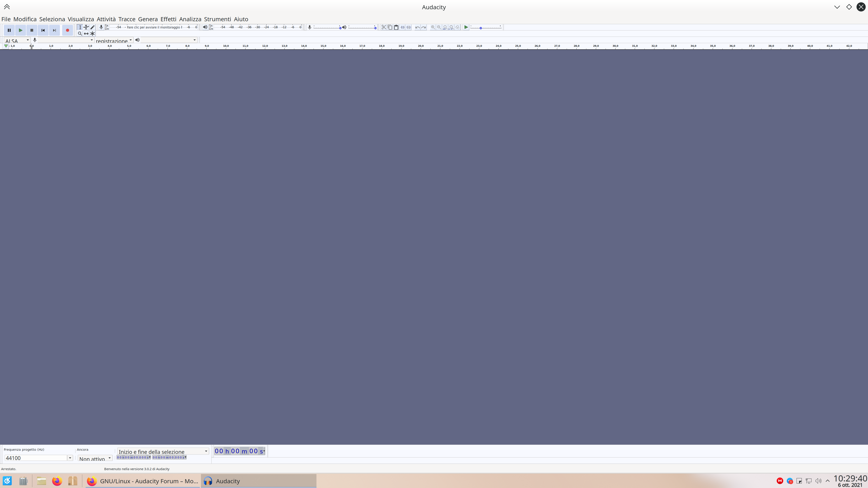Open the project rate dropdown arrow
This screenshot has width=868, height=488.
coord(70,458)
